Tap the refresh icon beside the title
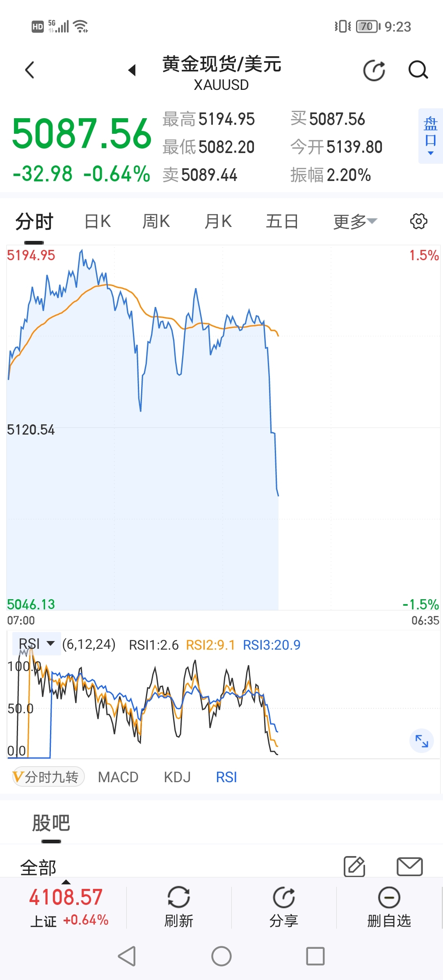This screenshot has width=443, height=980. click(374, 71)
